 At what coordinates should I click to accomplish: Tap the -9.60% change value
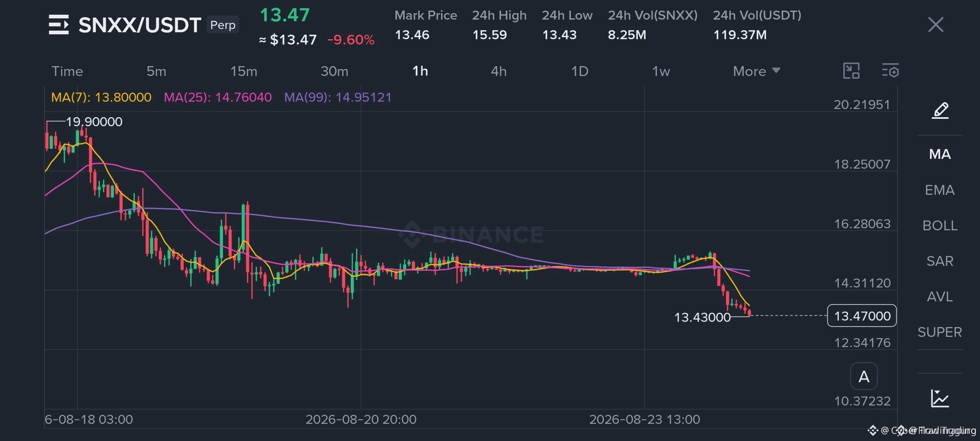pyautogui.click(x=351, y=40)
